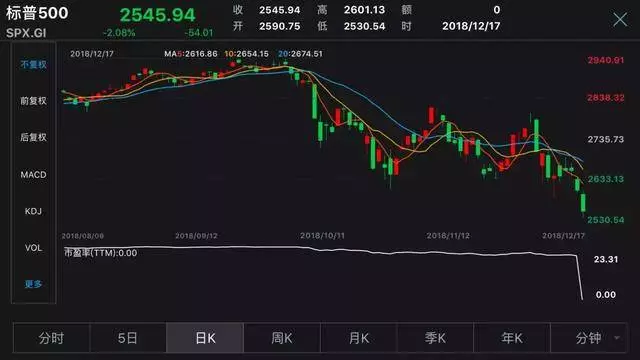Click the 2838.32 price axis label
The image size is (640, 360).
pos(606,98)
